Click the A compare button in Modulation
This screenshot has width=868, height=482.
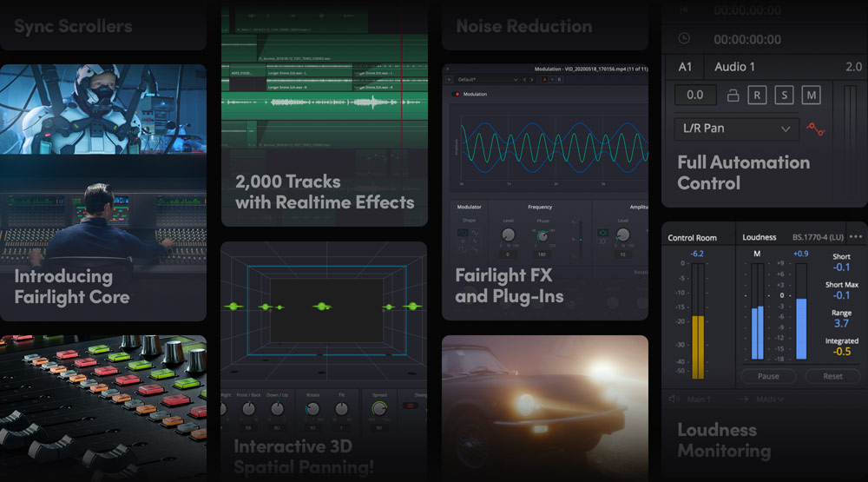coord(545,79)
